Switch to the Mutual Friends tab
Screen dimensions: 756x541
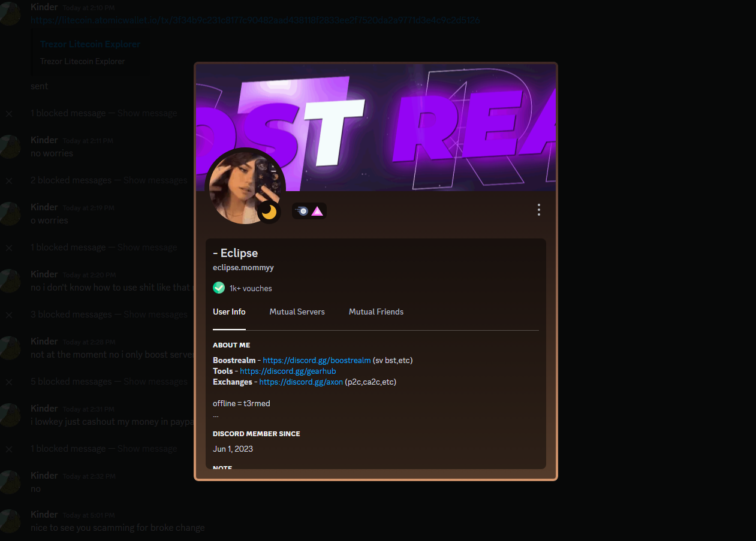click(376, 312)
